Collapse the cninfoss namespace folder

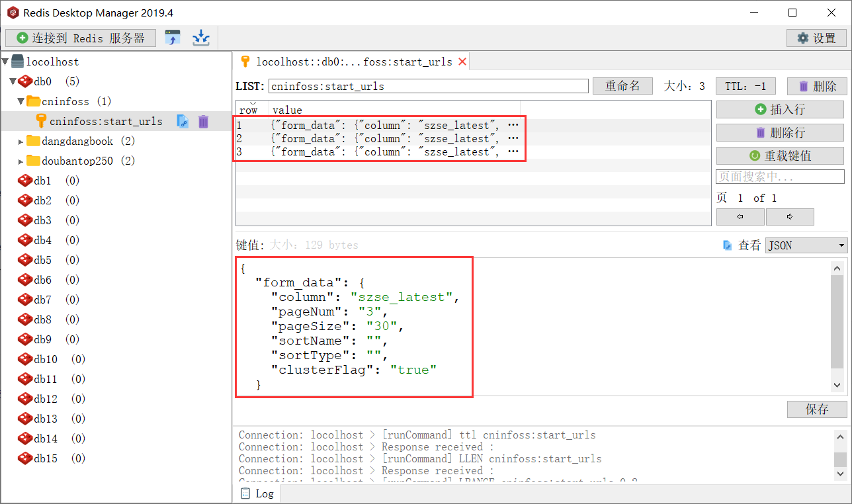[21, 101]
